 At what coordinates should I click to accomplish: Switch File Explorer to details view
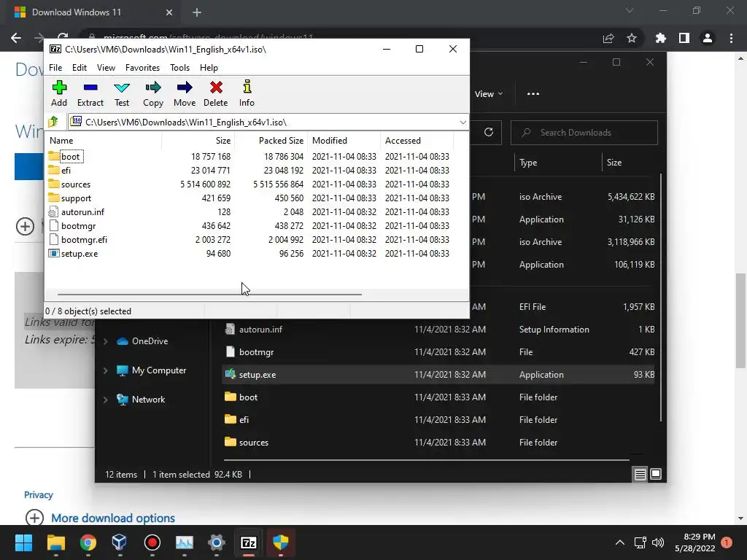coord(640,474)
